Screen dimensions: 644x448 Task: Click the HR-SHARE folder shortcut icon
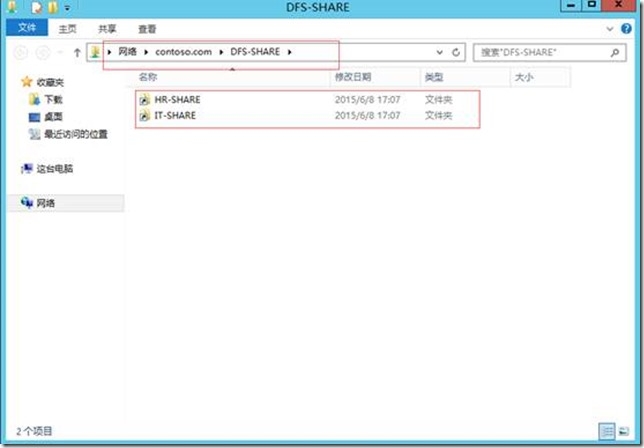point(145,99)
